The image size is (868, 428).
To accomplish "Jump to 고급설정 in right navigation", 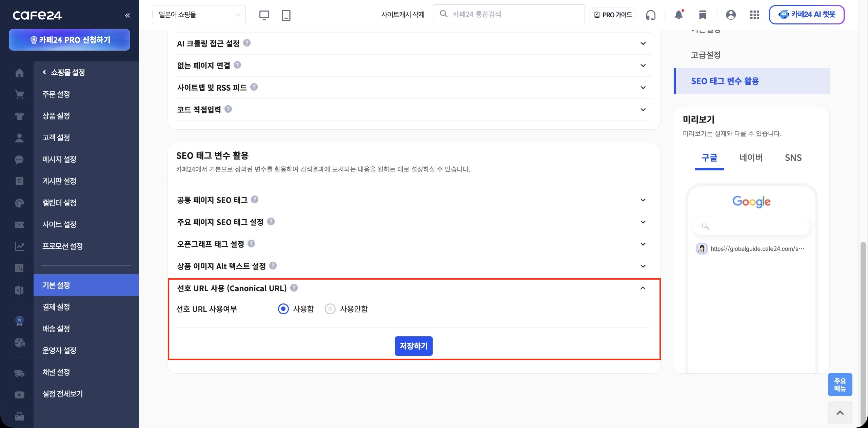I will point(706,55).
